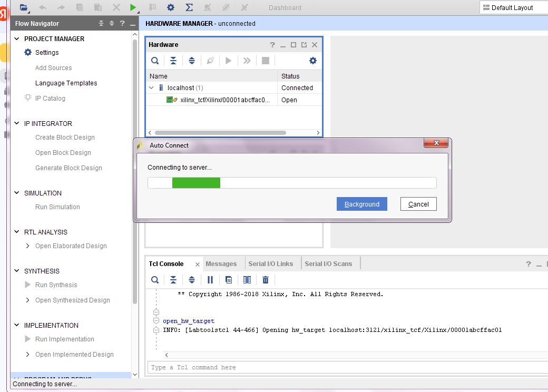The image size is (548, 392).
Task: Click auto connect icon in Hardware panel
Action: [210, 61]
